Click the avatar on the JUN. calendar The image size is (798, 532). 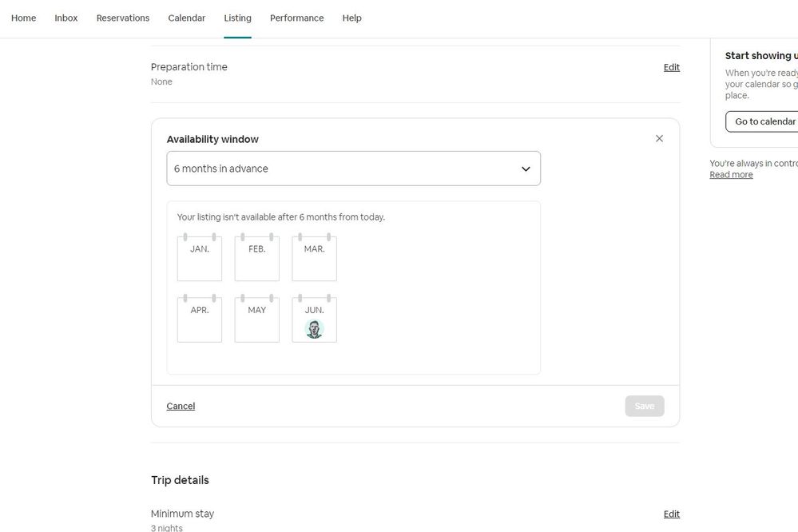[314, 329]
